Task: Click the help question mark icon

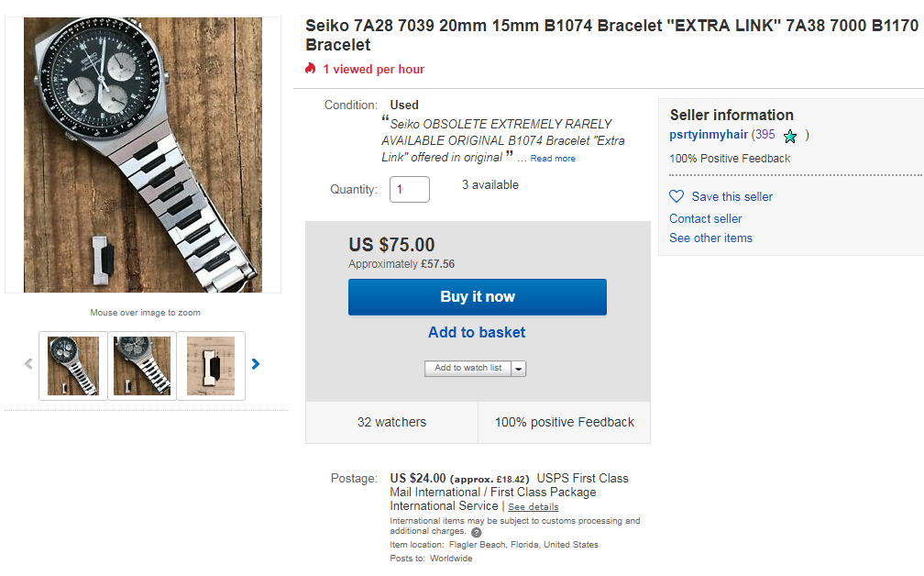Action: [x=476, y=532]
